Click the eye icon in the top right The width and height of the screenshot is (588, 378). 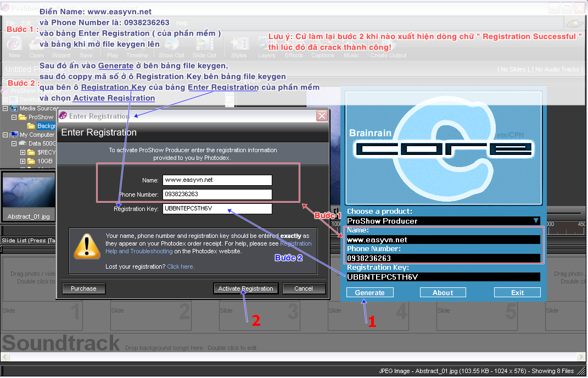tap(574, 23)
